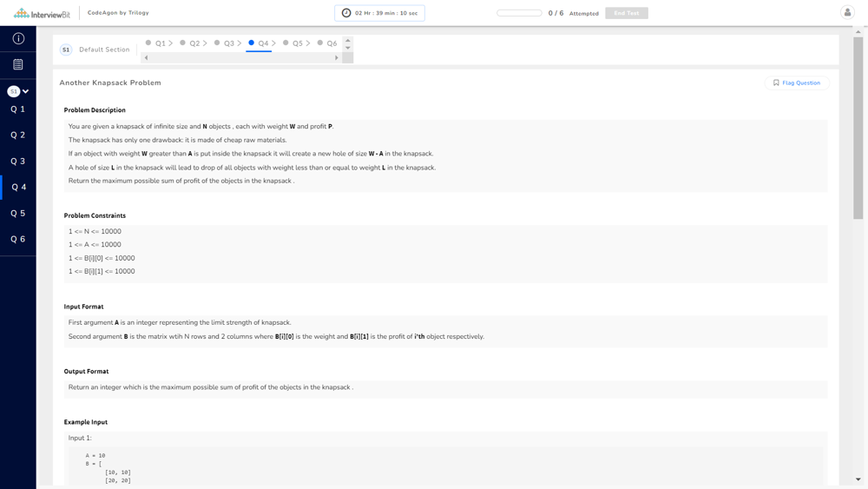Viewport: 868px width, 489px height.
Task: Click the Problem Constraints heading
Action: (95, 215)
